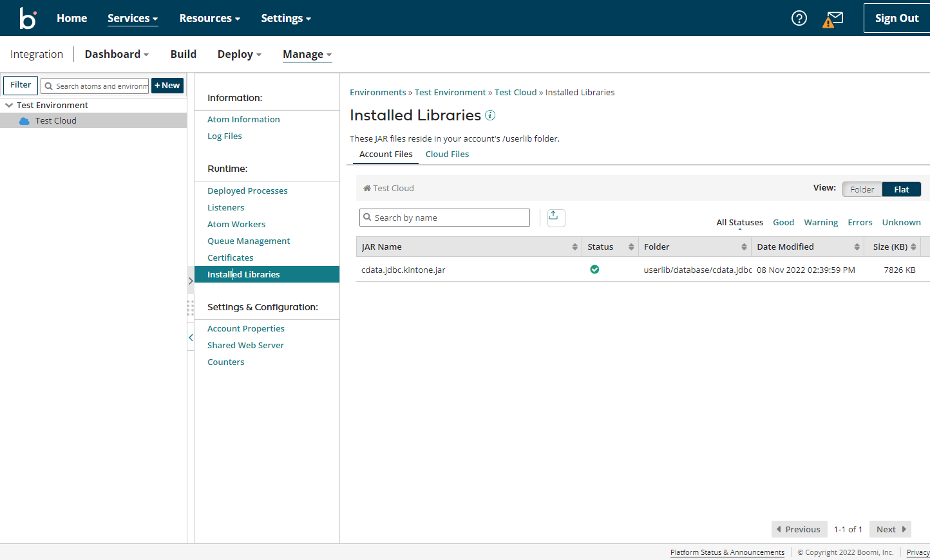
Task: Open the Build page
Action: click(184, 54)
